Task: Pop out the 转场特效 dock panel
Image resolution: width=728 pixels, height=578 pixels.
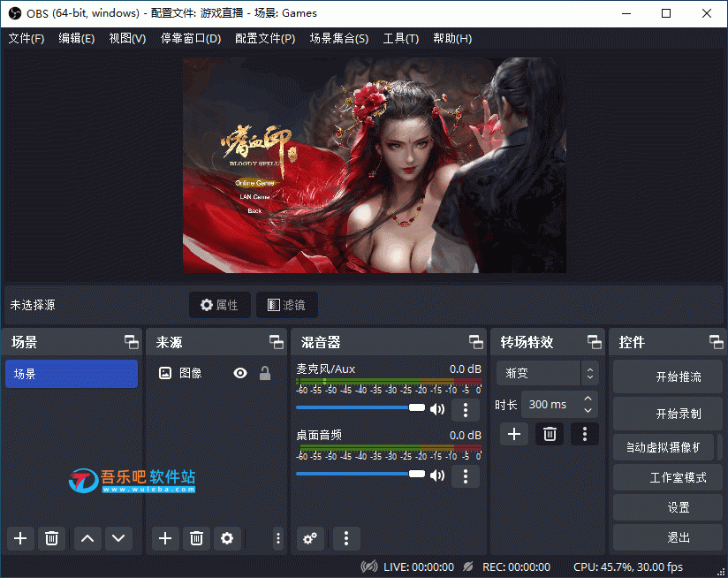Action: click(x=595, y=343)
